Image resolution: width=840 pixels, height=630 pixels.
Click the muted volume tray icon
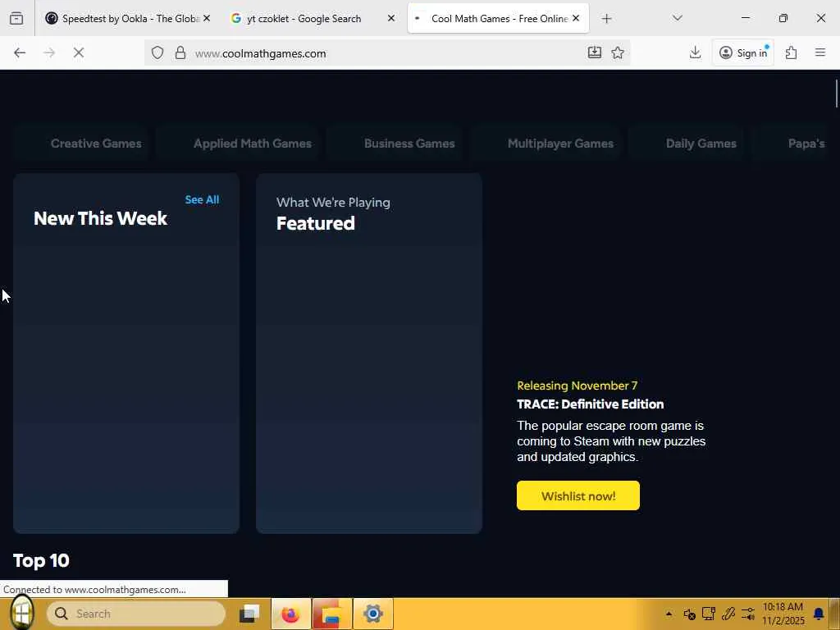(689, 614)
